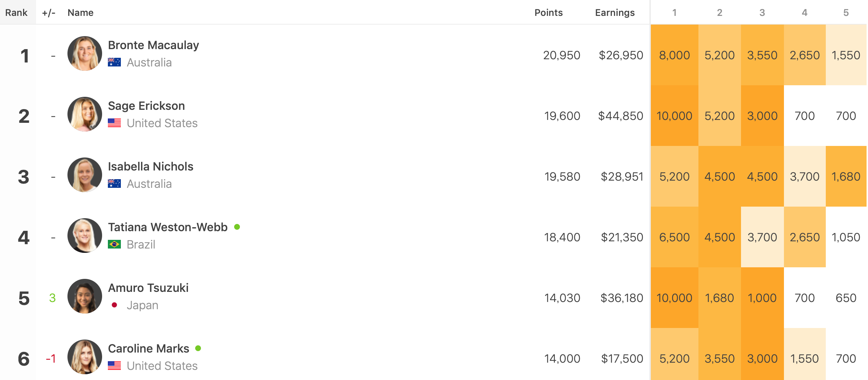This screenshot has height=380, width=868.
Task: Sort by the Points column header
Action: click(548, 13)
